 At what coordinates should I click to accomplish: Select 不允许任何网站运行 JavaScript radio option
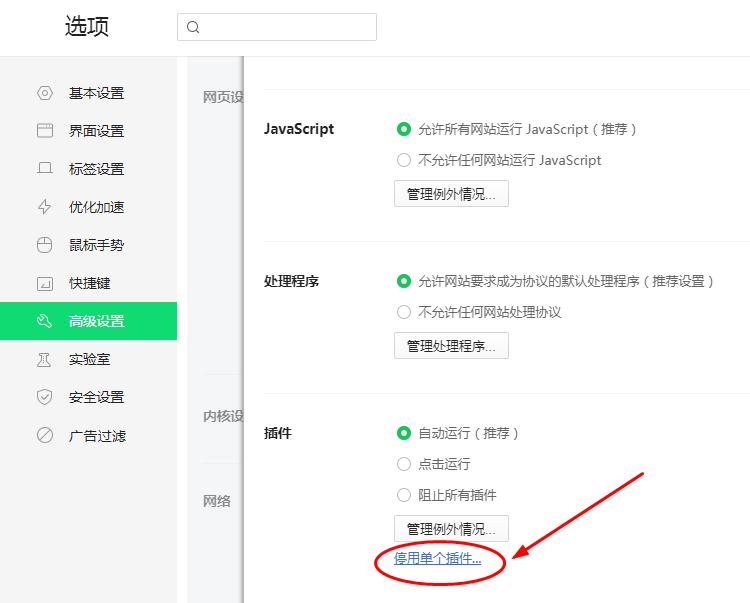(x=404, y=160)
